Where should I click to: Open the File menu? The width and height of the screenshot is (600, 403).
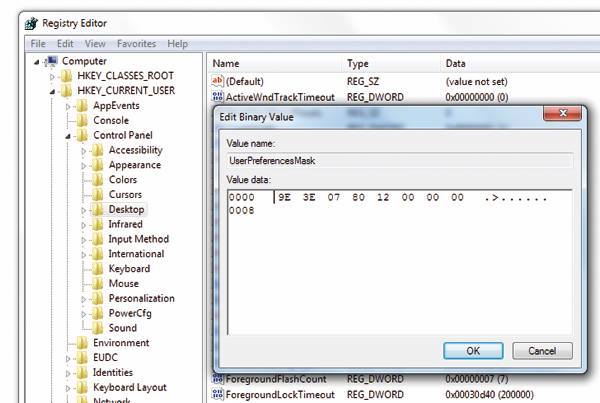point(38,44)
